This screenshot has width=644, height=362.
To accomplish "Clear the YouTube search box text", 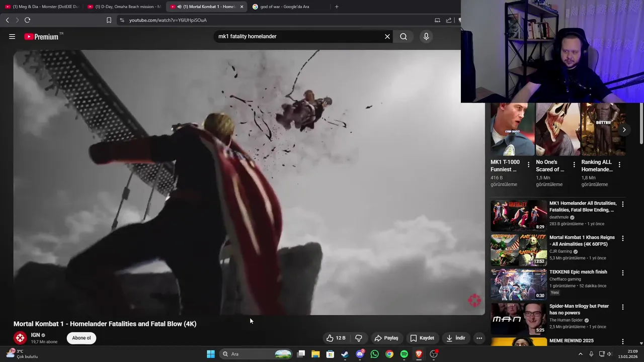I will point(387,37).
